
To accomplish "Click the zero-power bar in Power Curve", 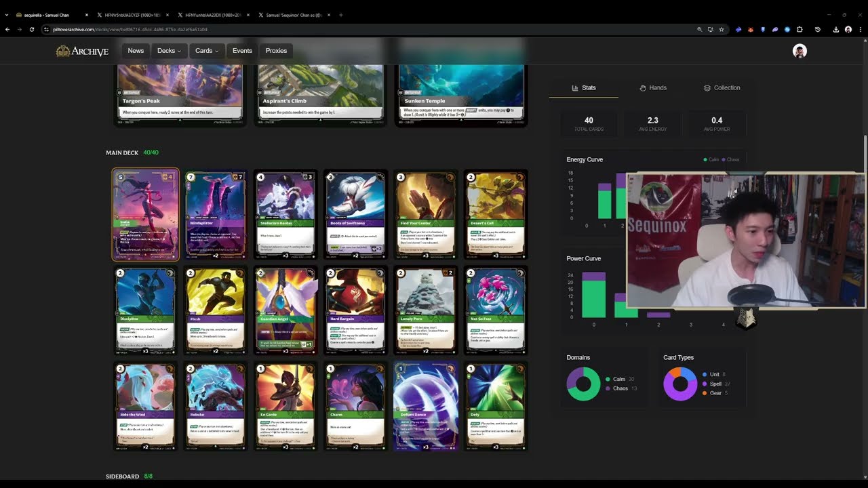I will (594, 295).
